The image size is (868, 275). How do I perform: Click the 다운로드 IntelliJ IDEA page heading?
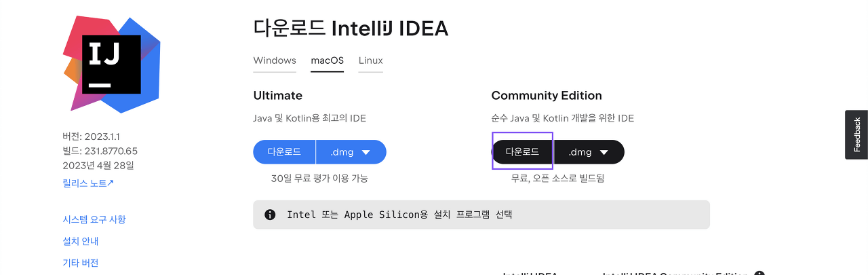click(x=351, y=29)
